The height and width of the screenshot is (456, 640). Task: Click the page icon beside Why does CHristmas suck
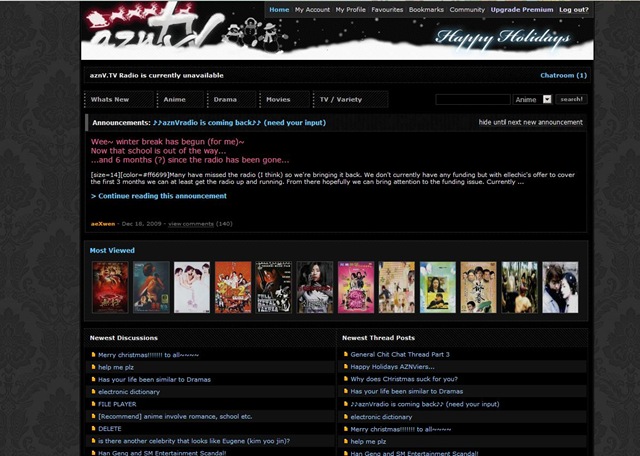[346, 378]
